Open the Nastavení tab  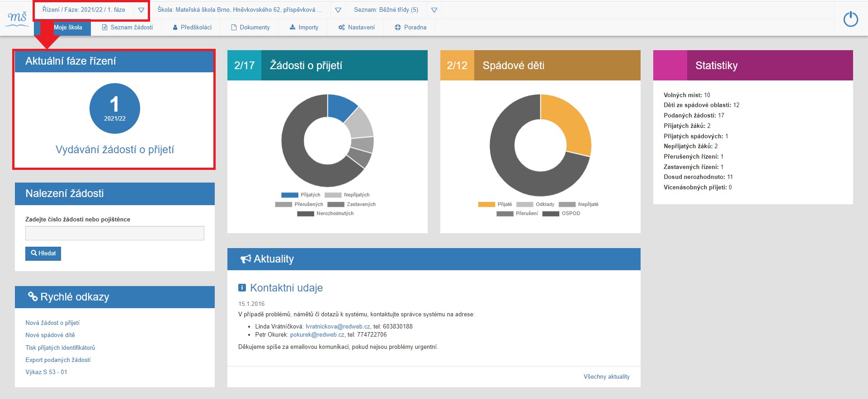pos(357,28)
